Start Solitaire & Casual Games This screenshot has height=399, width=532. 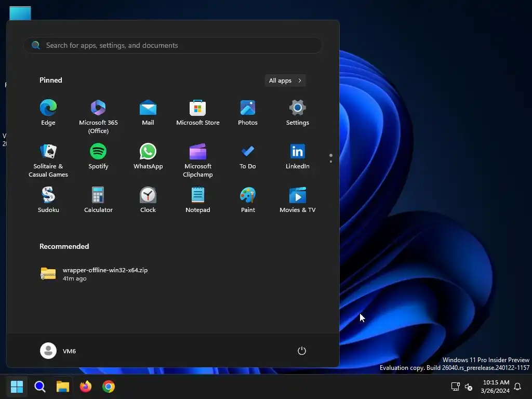pyautogui.click(x=48, y=160)
